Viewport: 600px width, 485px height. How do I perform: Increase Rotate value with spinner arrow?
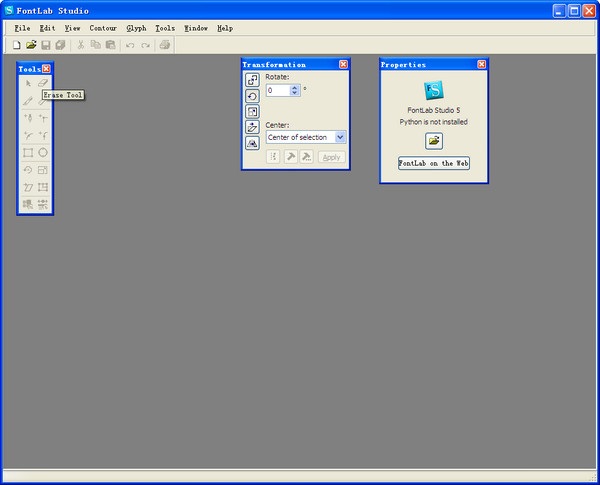click(295, 87)
